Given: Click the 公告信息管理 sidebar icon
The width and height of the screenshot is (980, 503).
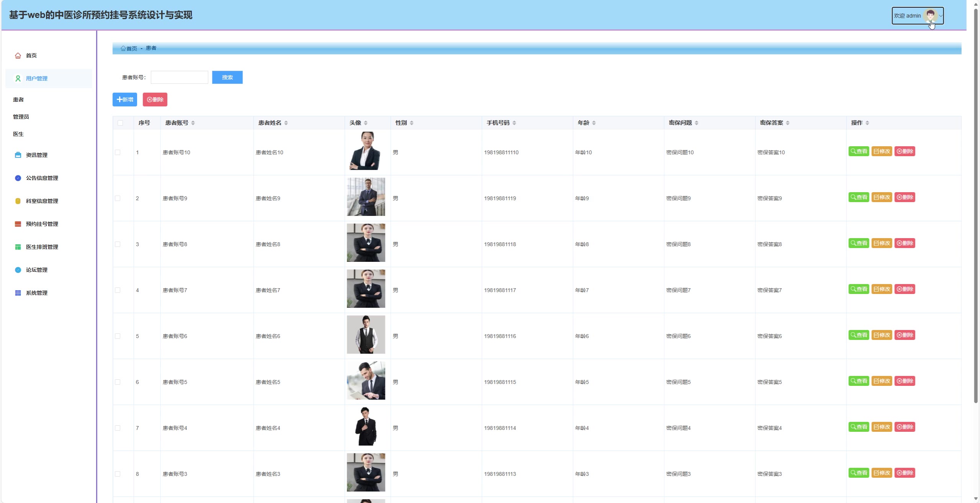Looking at the screenshot, I should pos(18,178).
